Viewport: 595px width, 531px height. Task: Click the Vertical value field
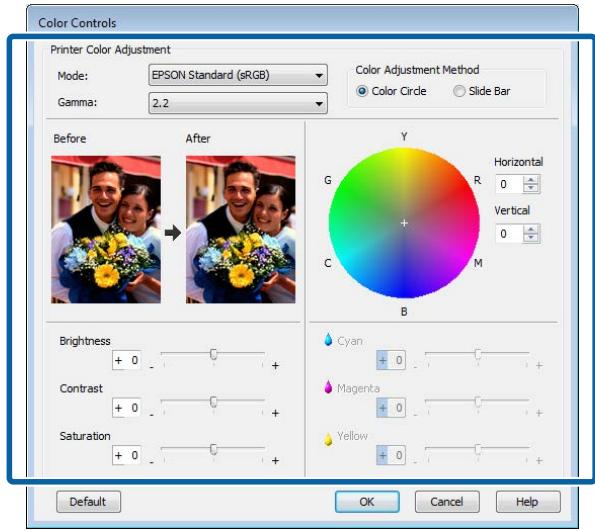tap(509, 233)
